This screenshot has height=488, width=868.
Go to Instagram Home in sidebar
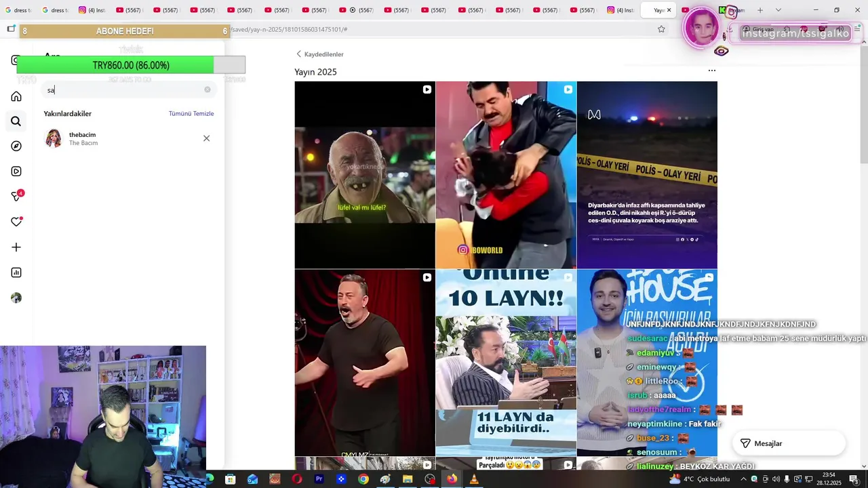point(16,96)
